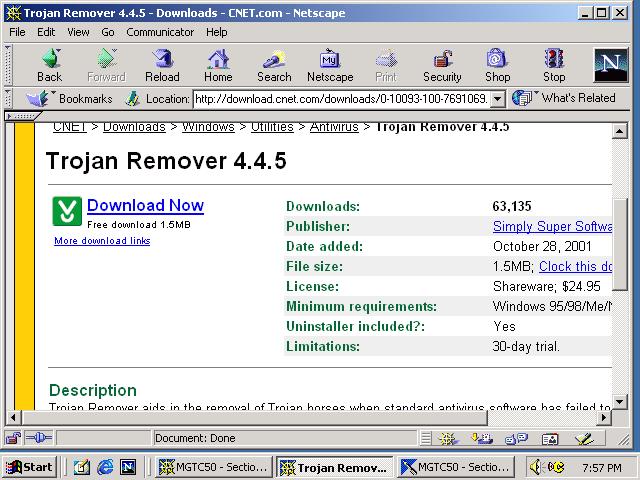Click vertical scrollbar down arrow
Viewport: 640px width, 480px height.
point(620,402)
